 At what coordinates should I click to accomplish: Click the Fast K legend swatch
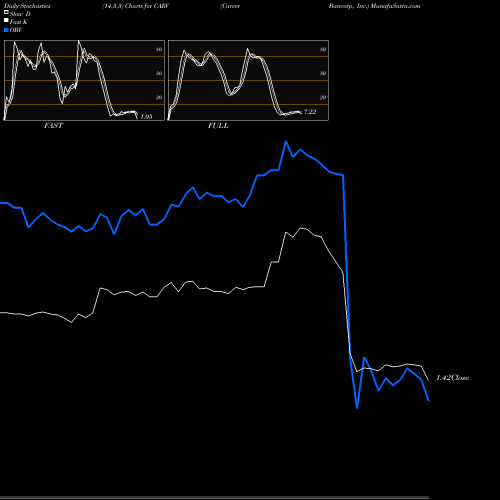tap(6, 21)
